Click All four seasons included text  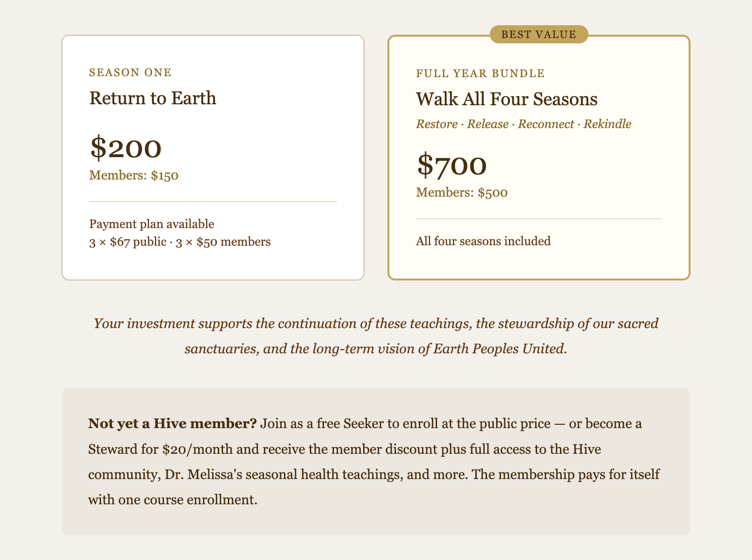point(483,241)
